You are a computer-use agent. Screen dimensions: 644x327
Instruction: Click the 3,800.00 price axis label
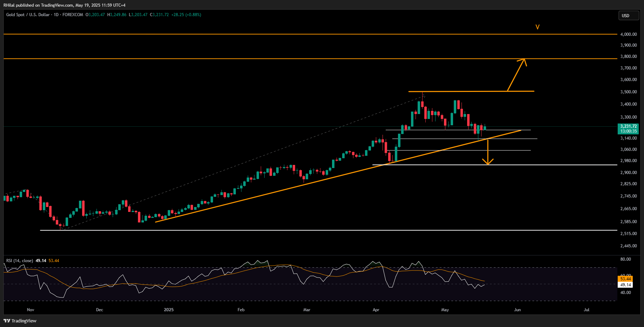629,56
